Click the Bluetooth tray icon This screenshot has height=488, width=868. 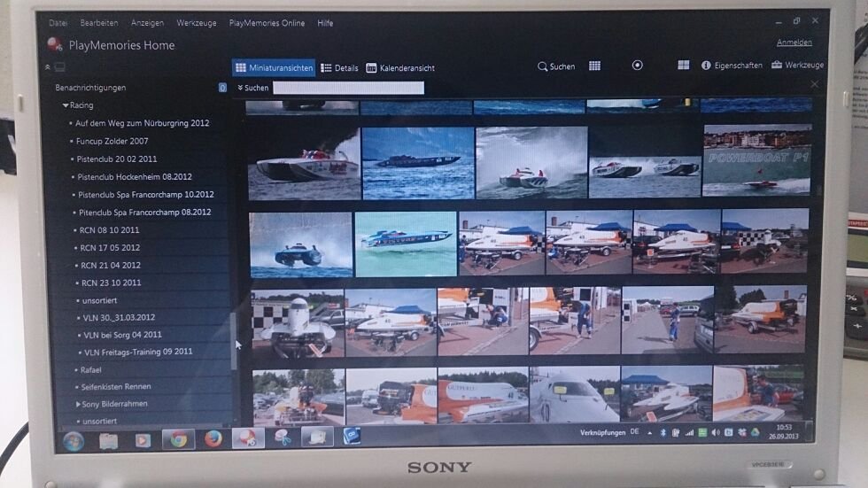point(663,433)
